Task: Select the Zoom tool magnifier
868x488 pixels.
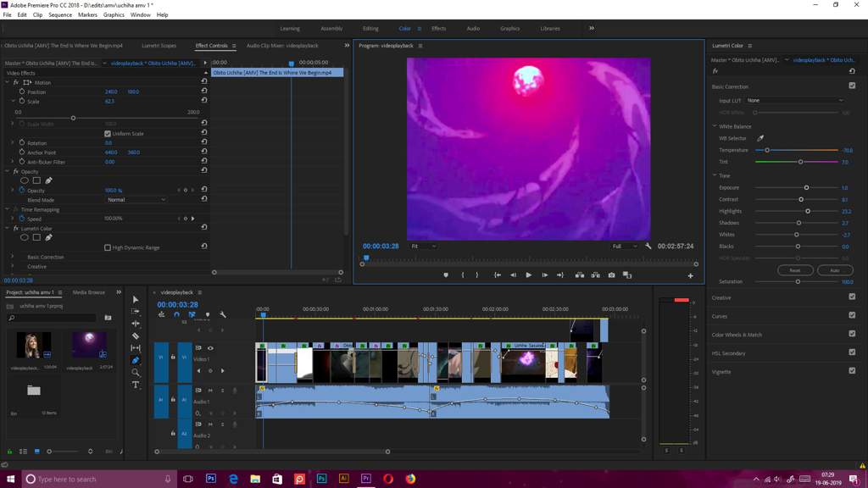Action: pos(135,373)
